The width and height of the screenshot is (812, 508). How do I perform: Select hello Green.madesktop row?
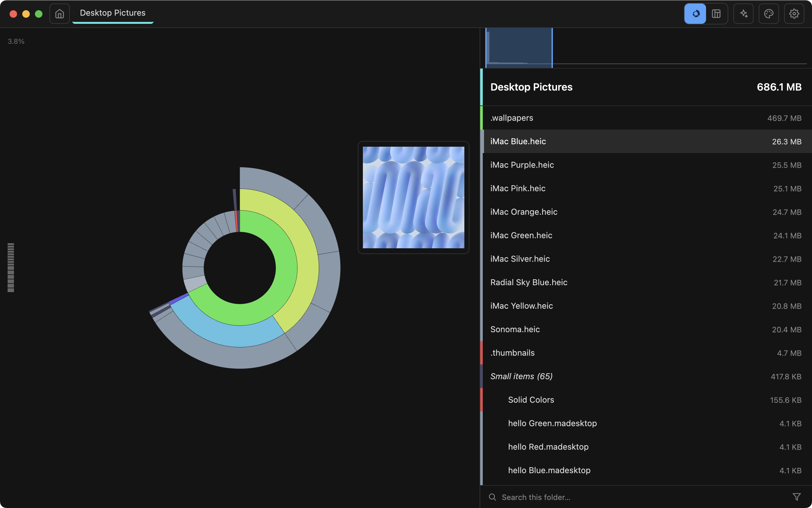click(x=646, y=424)
